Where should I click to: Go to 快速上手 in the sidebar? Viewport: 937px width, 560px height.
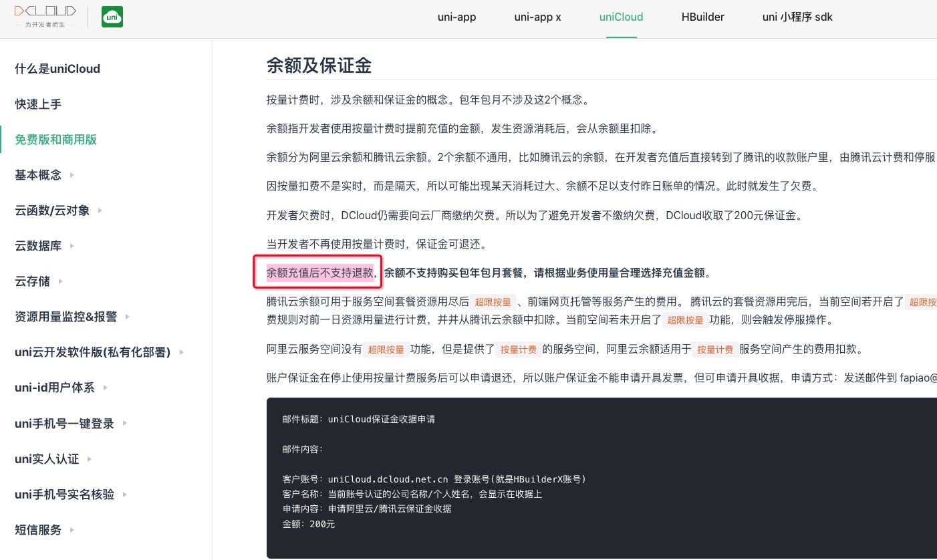click(x=38, y=104)
